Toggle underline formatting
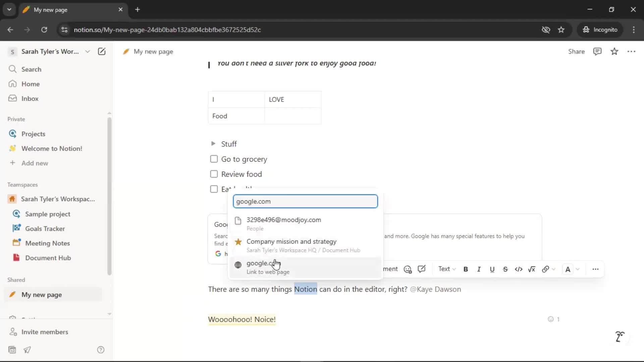This screenshot has height=362, width=644. (492, 269)
